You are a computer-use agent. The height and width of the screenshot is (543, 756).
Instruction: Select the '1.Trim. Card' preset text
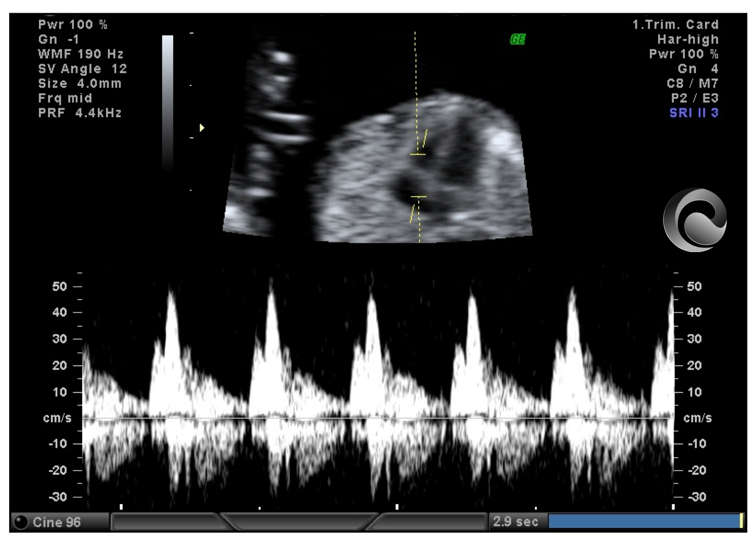(x=675, y=25)
